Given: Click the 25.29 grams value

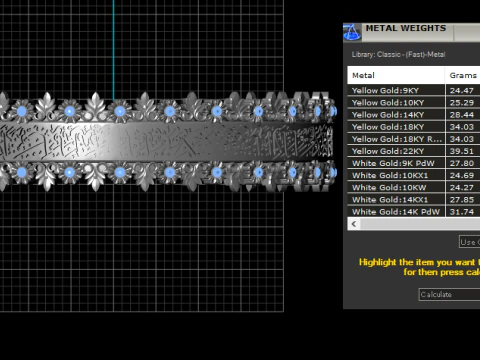Looking at the screenshot, I should (x=462, y=103).
